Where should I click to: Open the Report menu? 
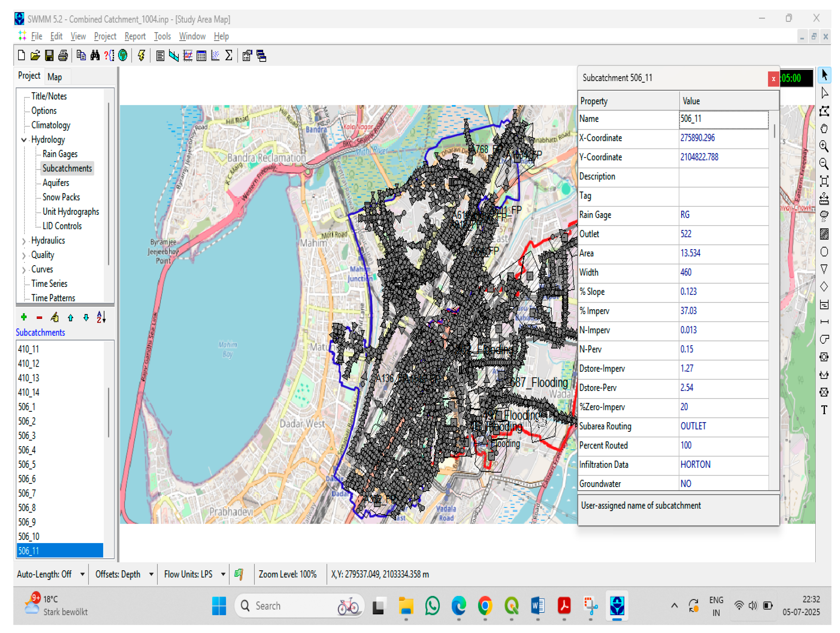coord(135,36)
